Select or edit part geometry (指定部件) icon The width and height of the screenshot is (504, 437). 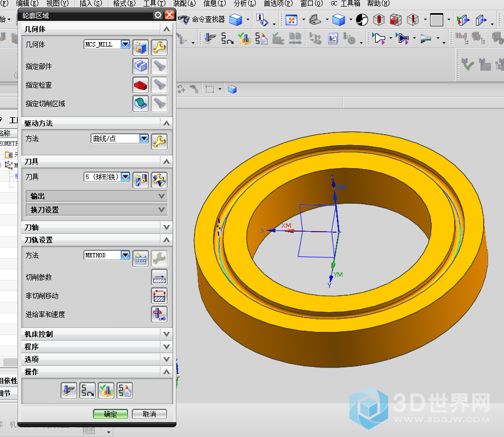click(x=141, y=66)
